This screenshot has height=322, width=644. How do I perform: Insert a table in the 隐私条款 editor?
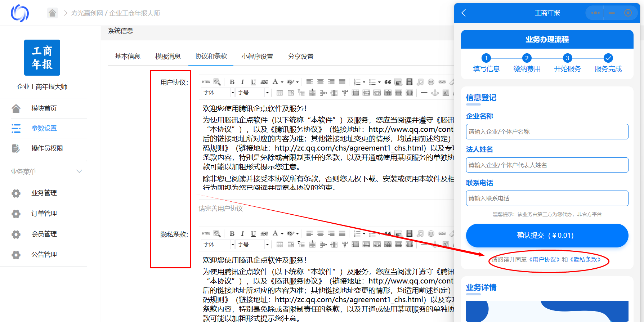tap(279, 245)
